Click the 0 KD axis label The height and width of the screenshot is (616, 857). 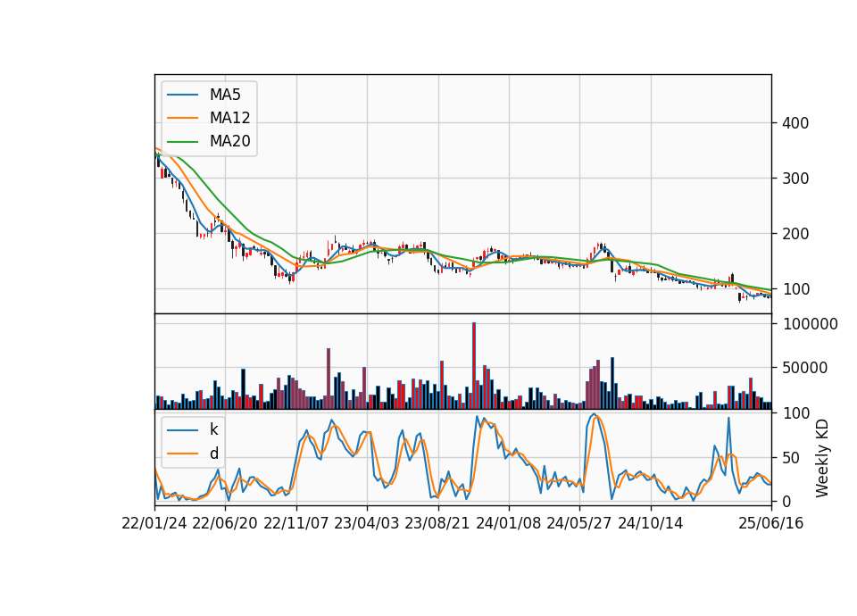tap(786, 501)
